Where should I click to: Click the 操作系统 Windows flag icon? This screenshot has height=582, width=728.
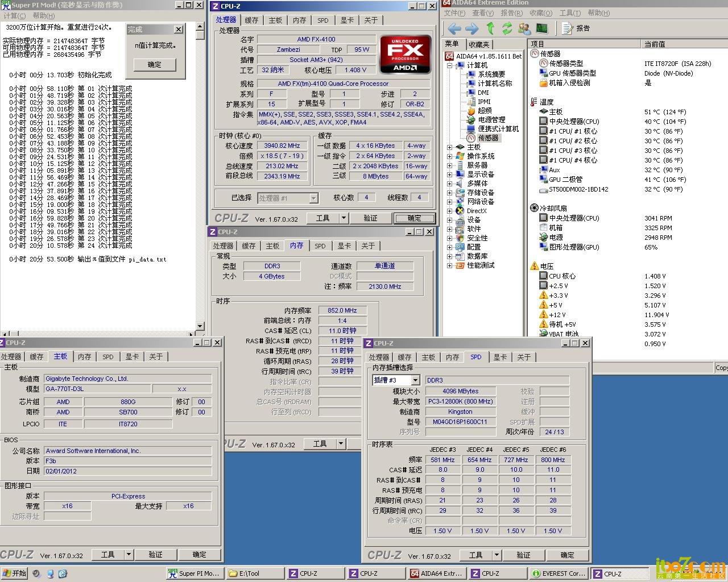[460, 156]
